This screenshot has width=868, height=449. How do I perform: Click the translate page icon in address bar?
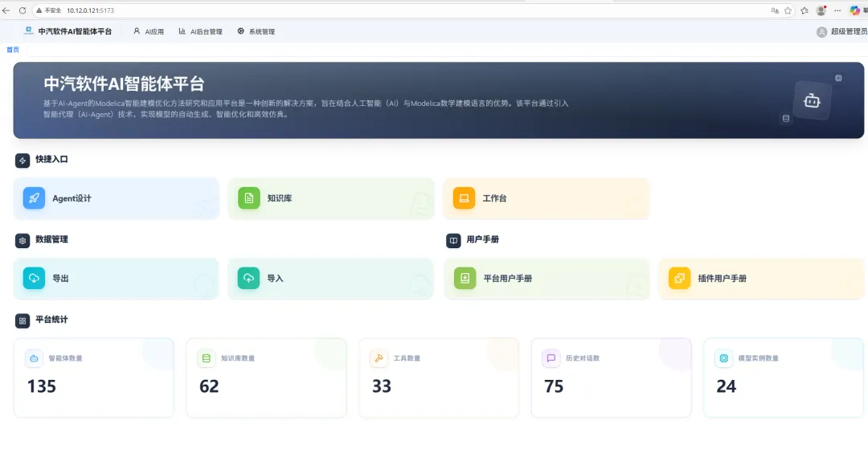coord(775,10)
